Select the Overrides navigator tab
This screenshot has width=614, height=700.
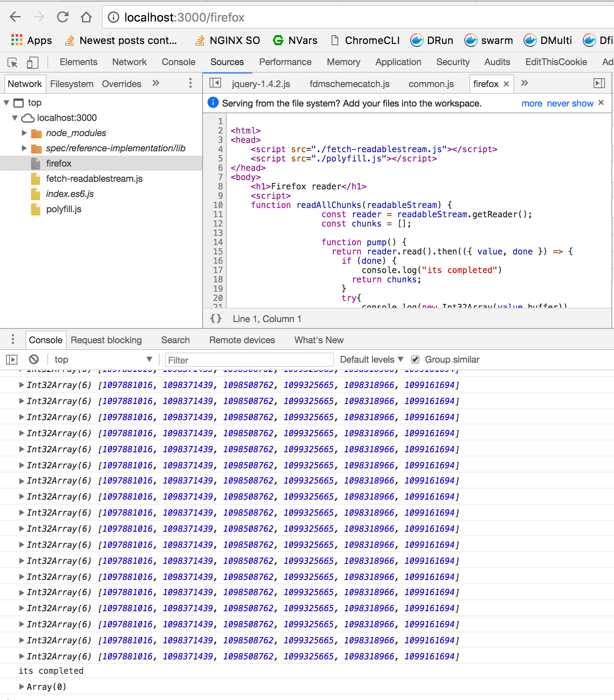[x=122, y=84]
